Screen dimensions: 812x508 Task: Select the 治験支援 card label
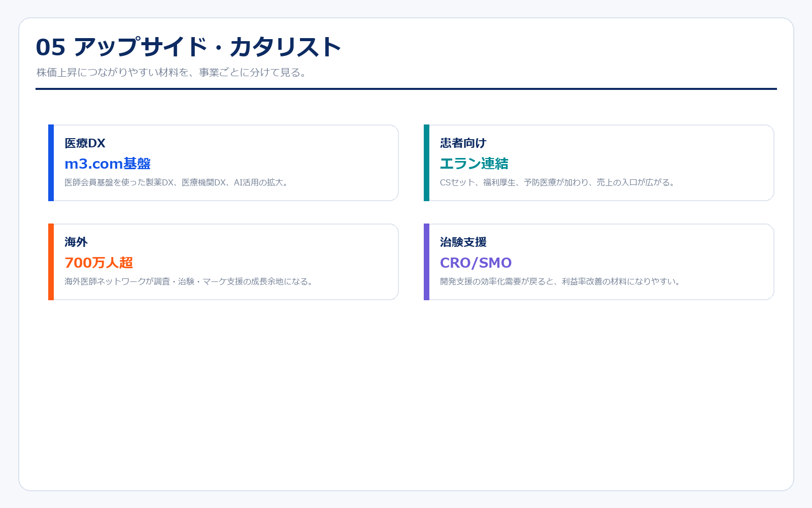click(x=463, y=242)
